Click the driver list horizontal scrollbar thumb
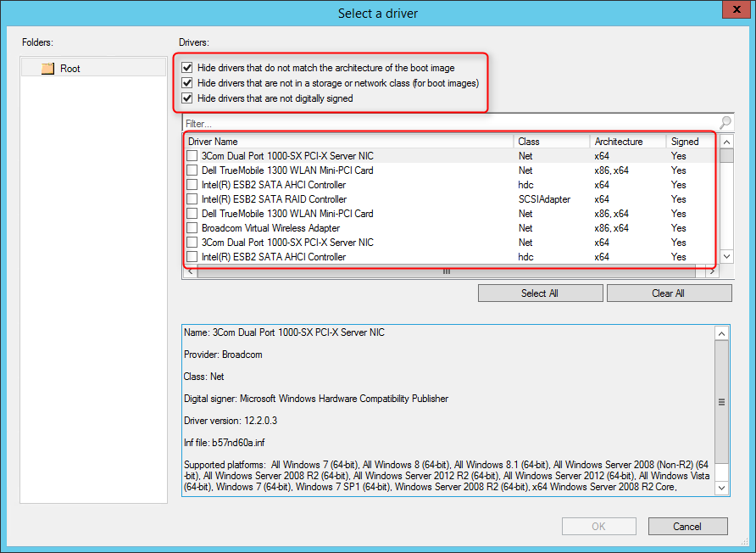This screenshot has width=756, height=553. 447,271
